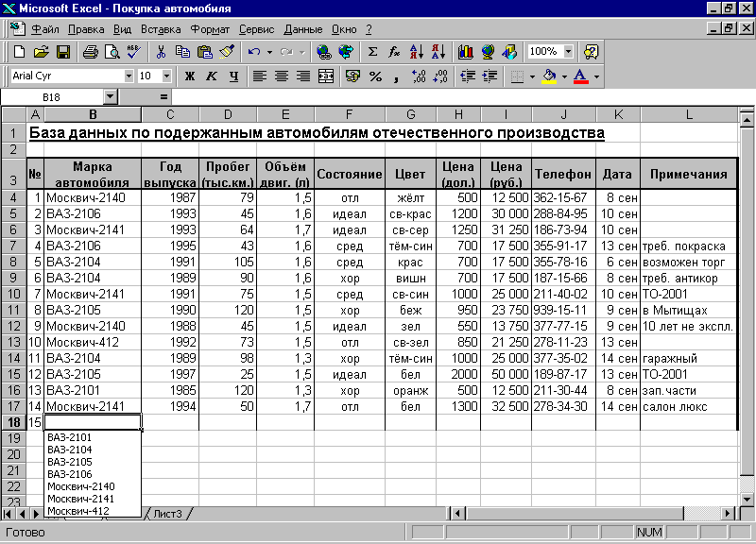
Task: Open fill color palette arrow
Action: point(564,76)
